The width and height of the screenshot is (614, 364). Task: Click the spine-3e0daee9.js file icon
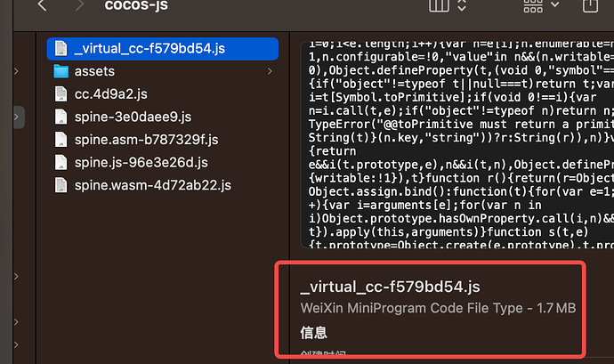click(x=61, y=117)
